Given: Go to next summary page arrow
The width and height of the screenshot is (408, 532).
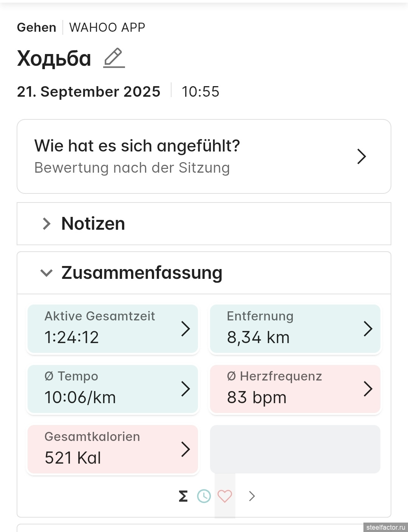Looking at the screenshot, I should [x=252, y=496].
